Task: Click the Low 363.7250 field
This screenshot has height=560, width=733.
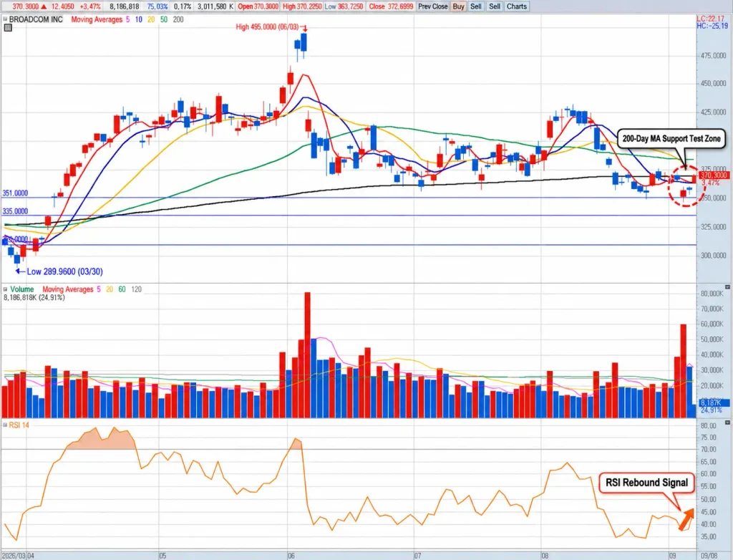Action: (x=344, y=6)
